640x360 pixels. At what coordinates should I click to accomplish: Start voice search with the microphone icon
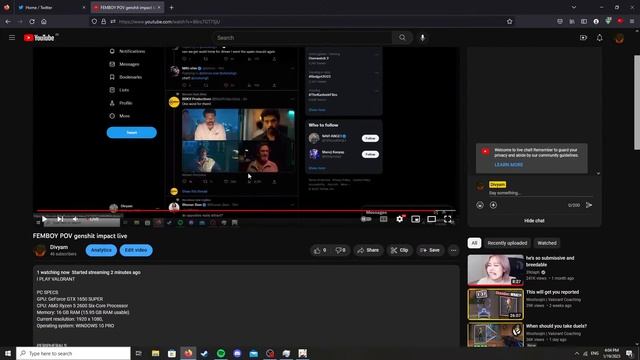pos(422,38)
